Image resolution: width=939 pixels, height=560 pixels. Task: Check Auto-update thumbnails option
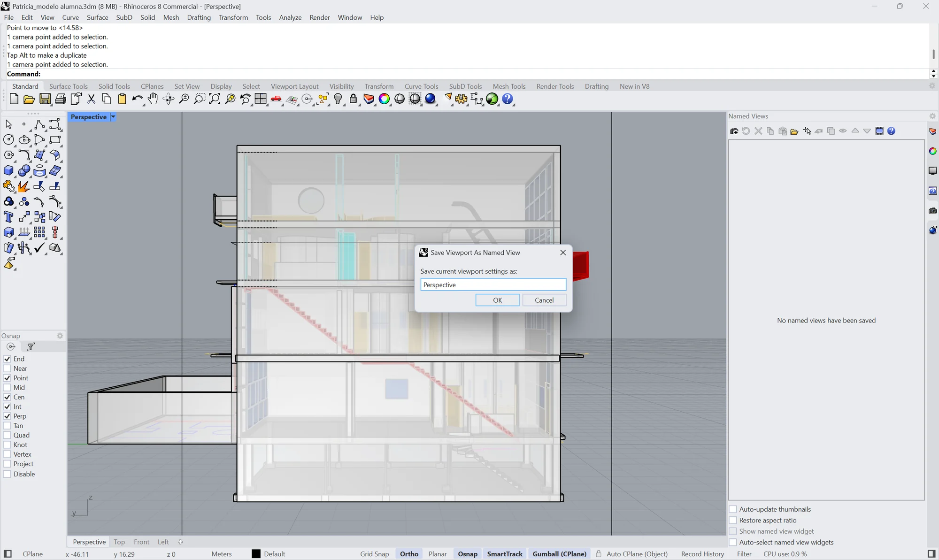(x=733, y=509)
